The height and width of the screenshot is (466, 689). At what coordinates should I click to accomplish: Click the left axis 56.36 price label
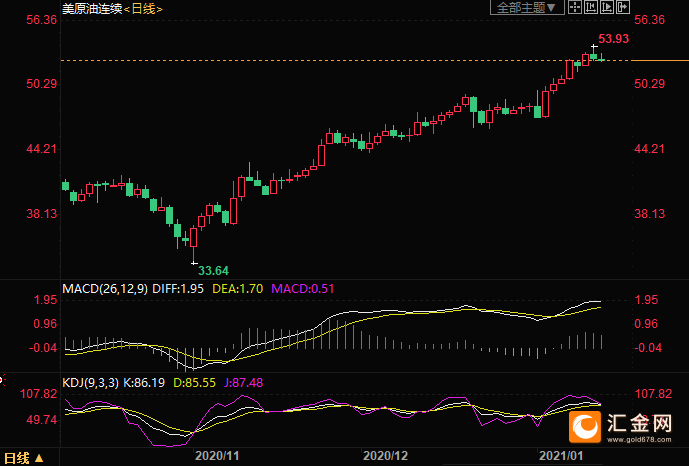coord(42,20)
